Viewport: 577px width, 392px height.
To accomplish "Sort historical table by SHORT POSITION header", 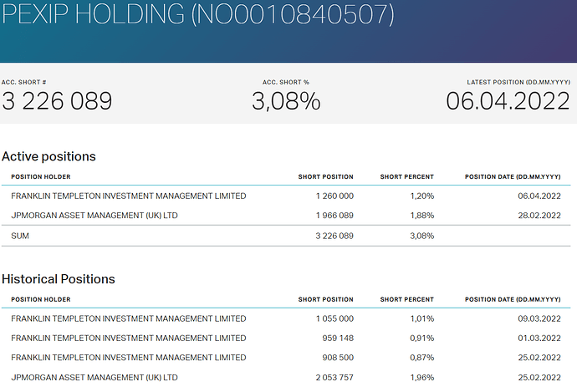I will (x=325, y=299).
